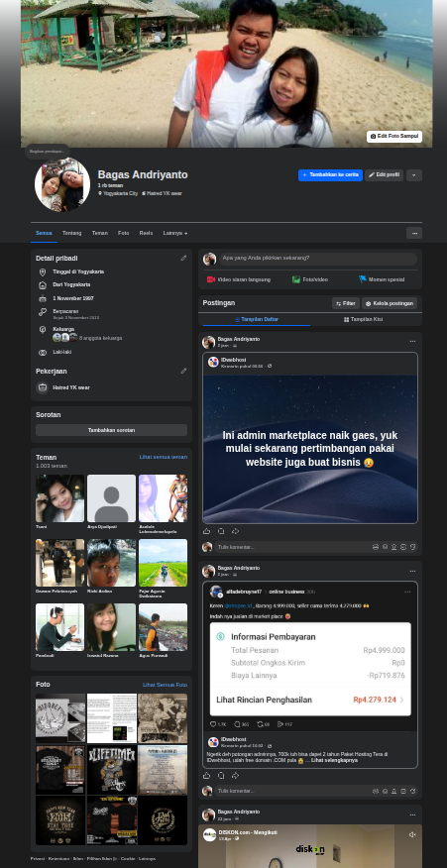
Task: Expand the arrow dropdown beside Edit profil
Action: coord(413,175)
